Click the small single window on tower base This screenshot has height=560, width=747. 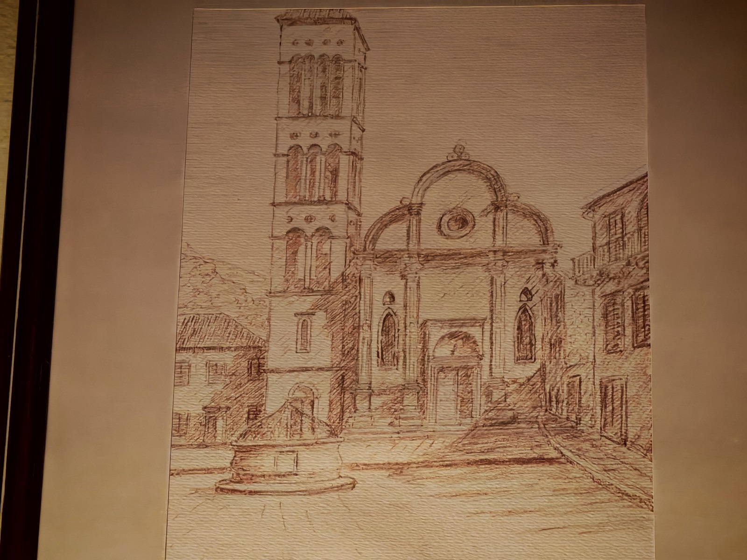coord(304,334)
